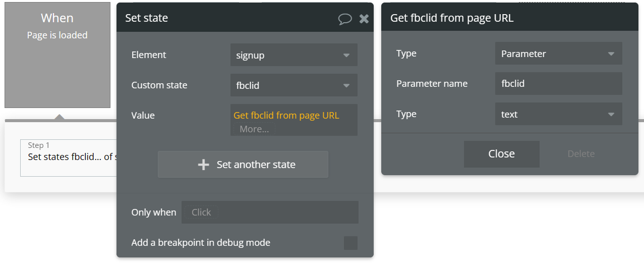Open the Type dropdown set to text

click(x=558, y=114)
